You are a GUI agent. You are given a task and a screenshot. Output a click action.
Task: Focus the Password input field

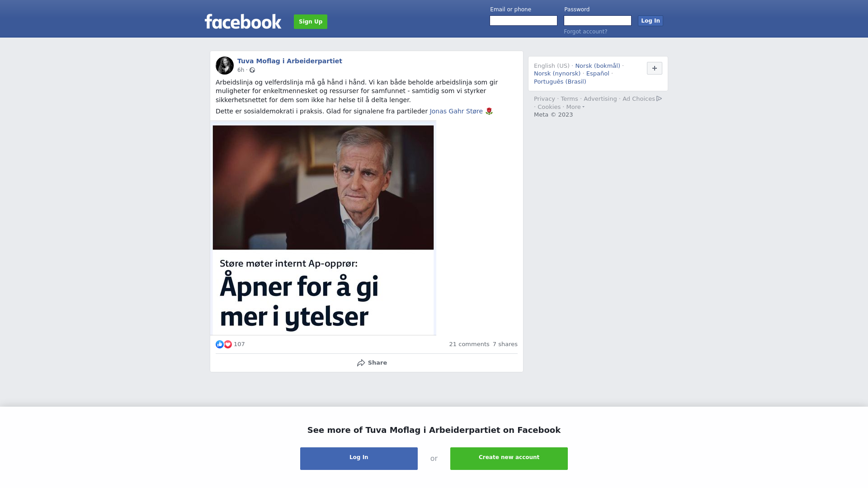(x=598, y=21)
